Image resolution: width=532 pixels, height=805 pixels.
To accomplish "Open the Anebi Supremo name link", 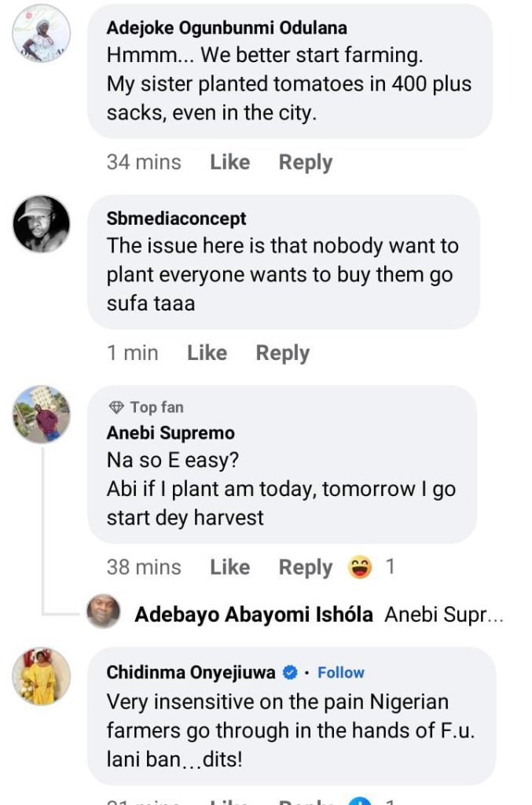I will (x=171, y=433).
